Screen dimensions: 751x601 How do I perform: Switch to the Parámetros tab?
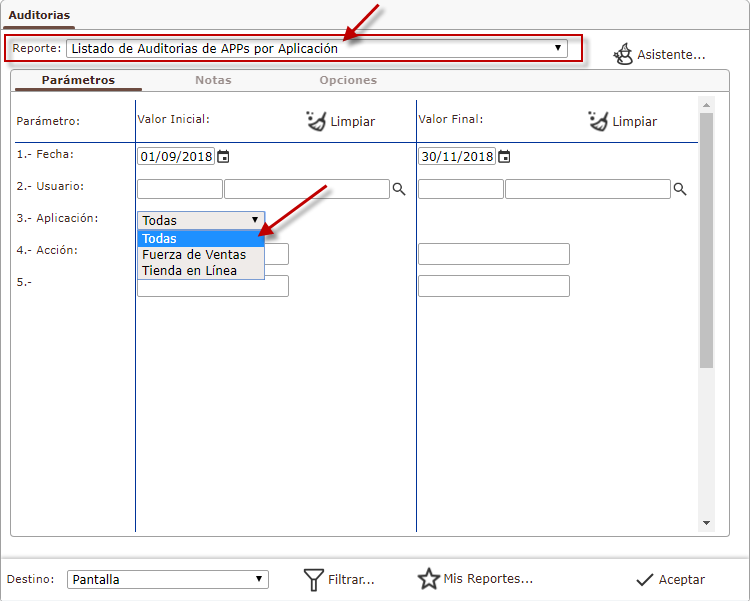click(x=78, y=80)
